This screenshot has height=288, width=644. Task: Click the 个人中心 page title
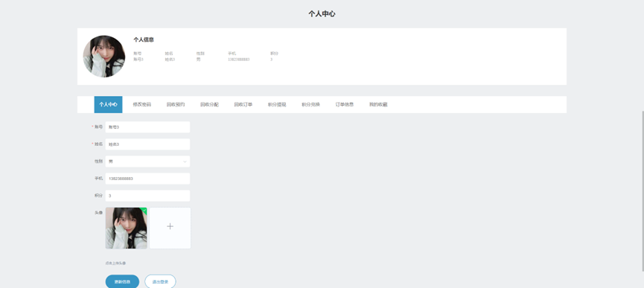tap(322, 14)
